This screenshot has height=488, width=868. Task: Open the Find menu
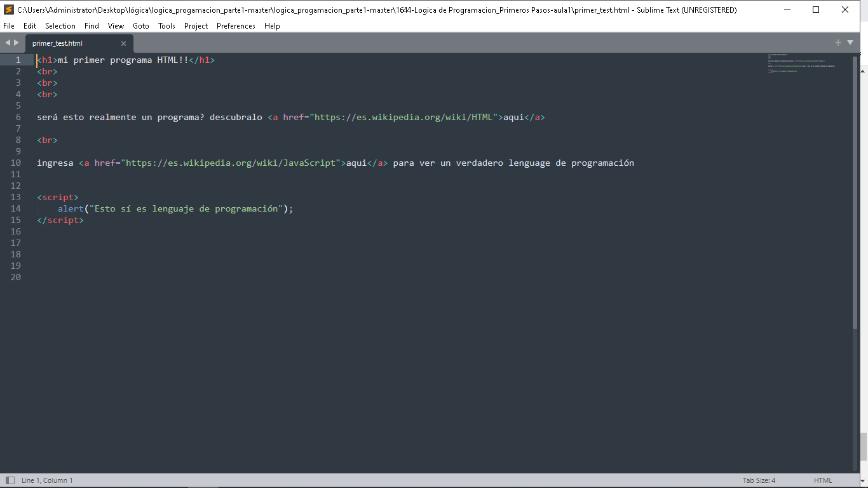pyautogui.click(x=92, y=26)
